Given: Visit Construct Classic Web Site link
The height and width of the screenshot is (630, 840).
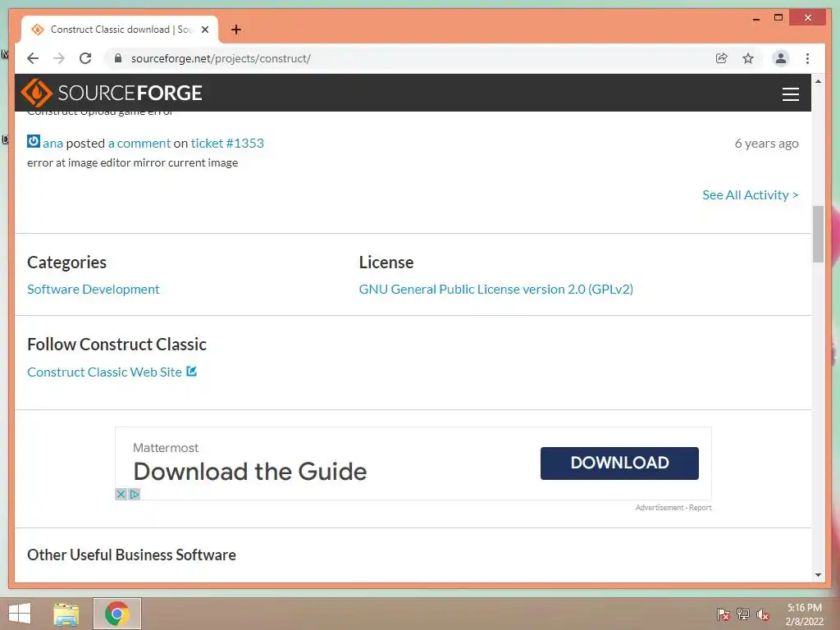Looking at the screenshot, I should (104, 372).
